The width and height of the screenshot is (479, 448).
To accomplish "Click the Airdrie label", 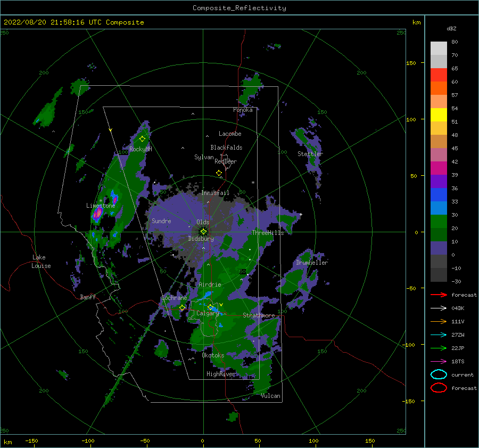I will click(x=210, y=284).
